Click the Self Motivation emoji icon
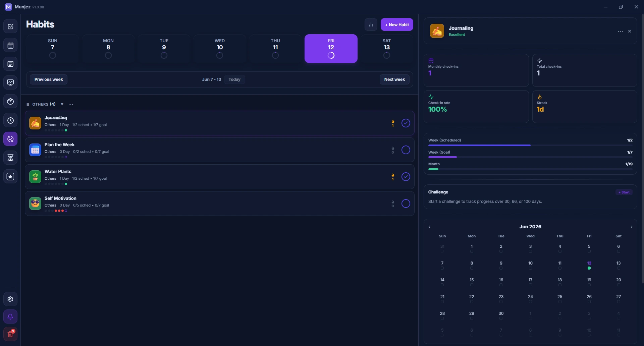Viewport: 644px width, 346px height. (x=35, y=204)
